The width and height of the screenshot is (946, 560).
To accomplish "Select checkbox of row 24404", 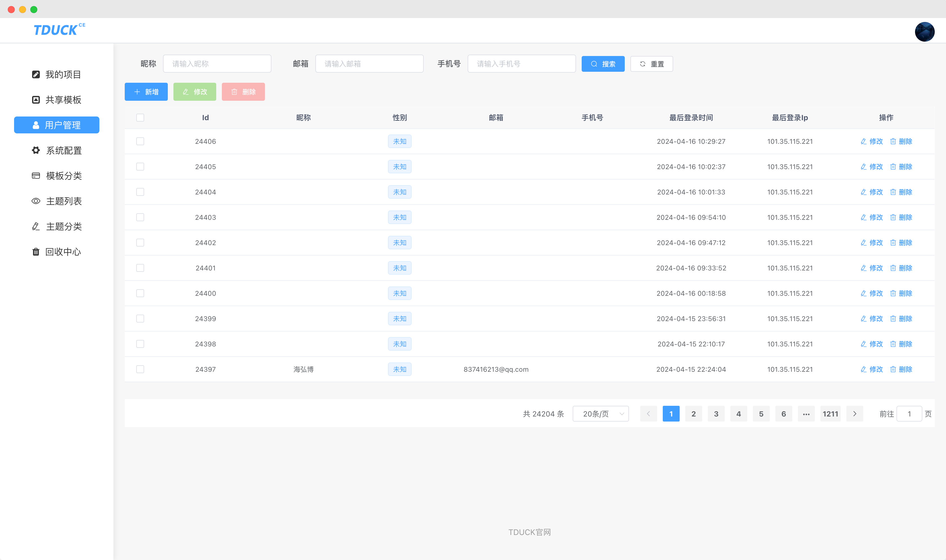I will coord(140,192).
